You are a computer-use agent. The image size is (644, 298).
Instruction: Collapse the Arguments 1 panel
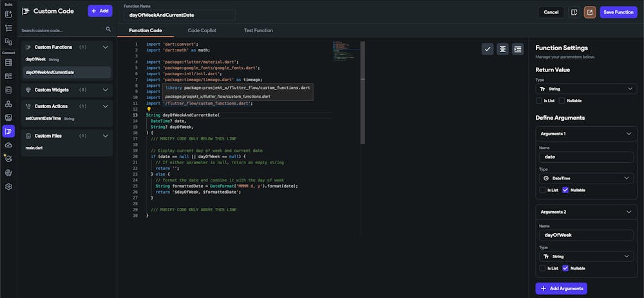tap(629, 133)
